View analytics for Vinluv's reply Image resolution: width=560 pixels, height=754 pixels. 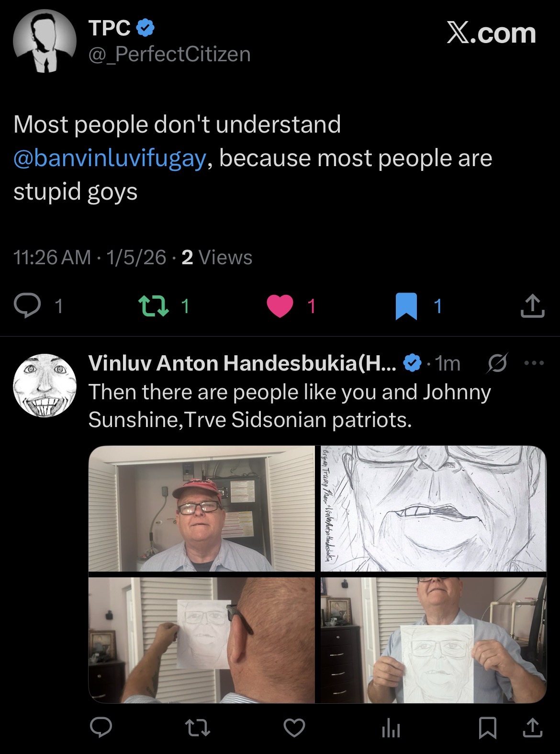391,728
